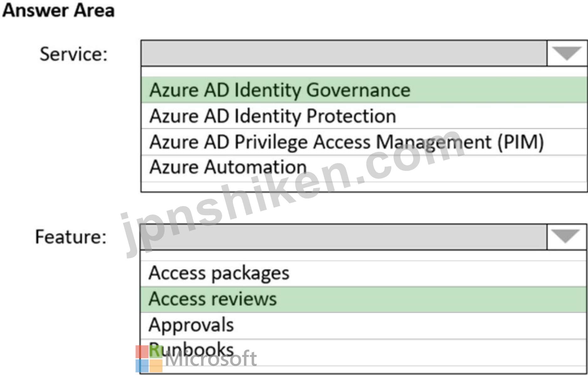Click empty row above Azure AD Identity Governance
This screenshot has width=588, height=375.
pos(363,71)
